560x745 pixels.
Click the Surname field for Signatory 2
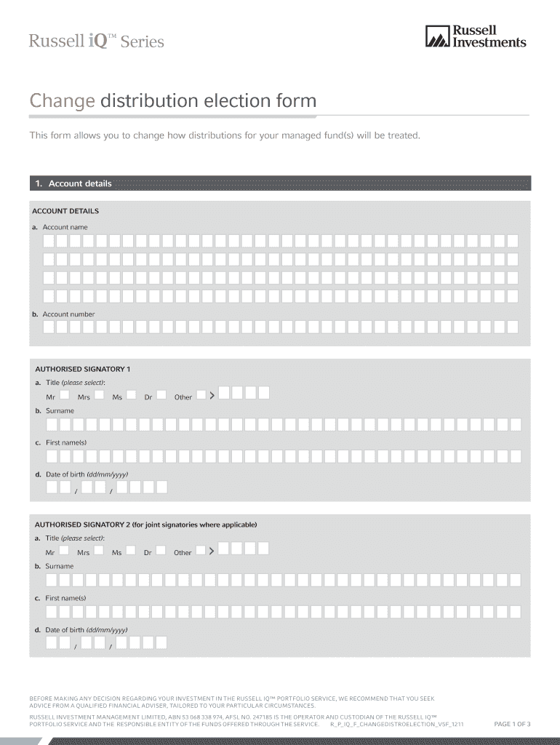(283, 580)
